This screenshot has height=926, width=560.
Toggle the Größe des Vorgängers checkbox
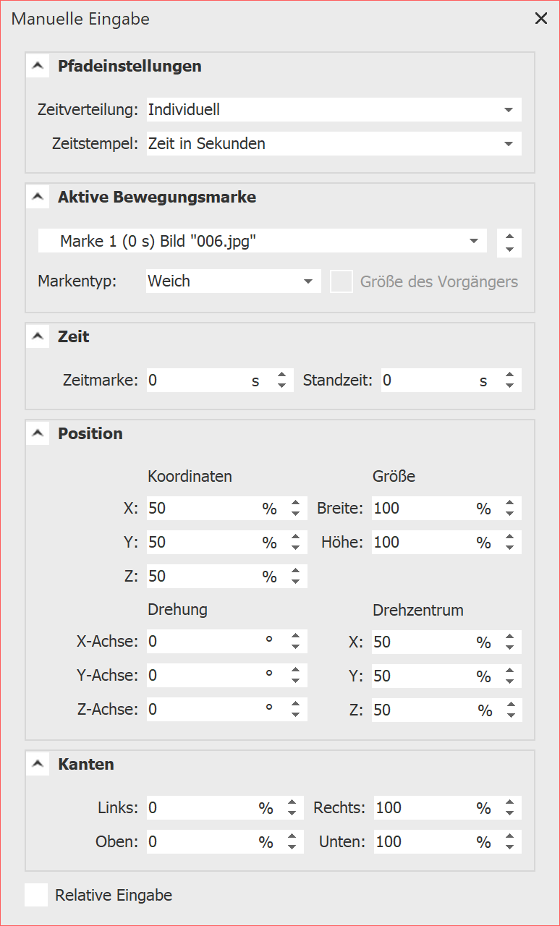[x=341, y=281]
